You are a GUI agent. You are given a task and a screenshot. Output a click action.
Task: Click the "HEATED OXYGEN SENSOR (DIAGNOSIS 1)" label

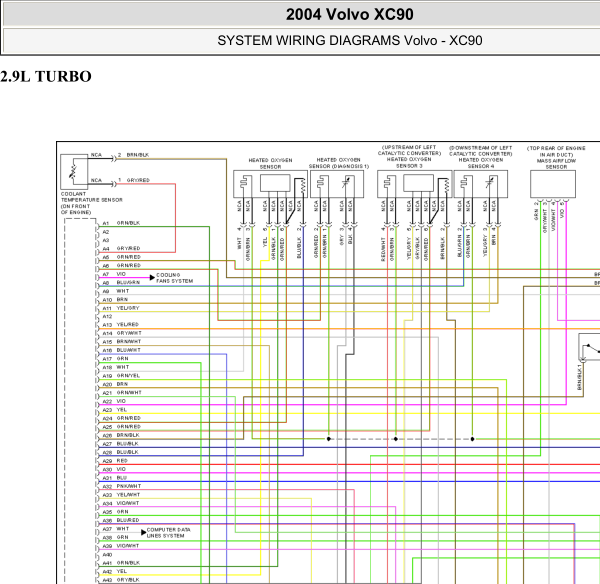click(x=339, y=163)
